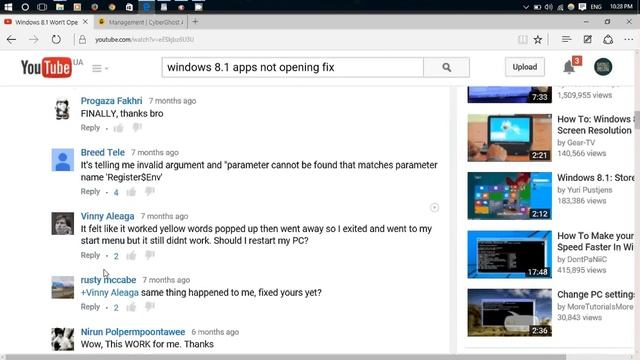
Task: Open the 2:21 Screen Resolution video thumbnail
Action: tap(509, 138)
